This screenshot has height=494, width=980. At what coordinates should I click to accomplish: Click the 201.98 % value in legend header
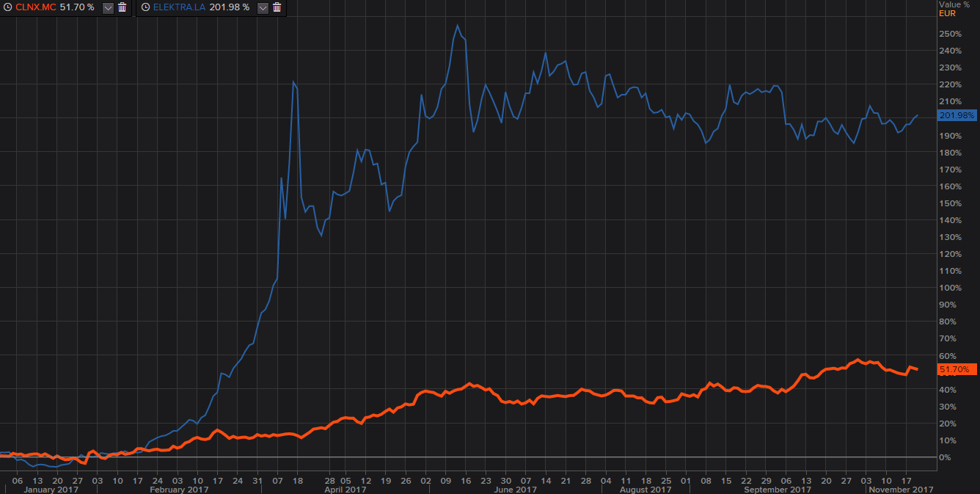click(229, 7)
